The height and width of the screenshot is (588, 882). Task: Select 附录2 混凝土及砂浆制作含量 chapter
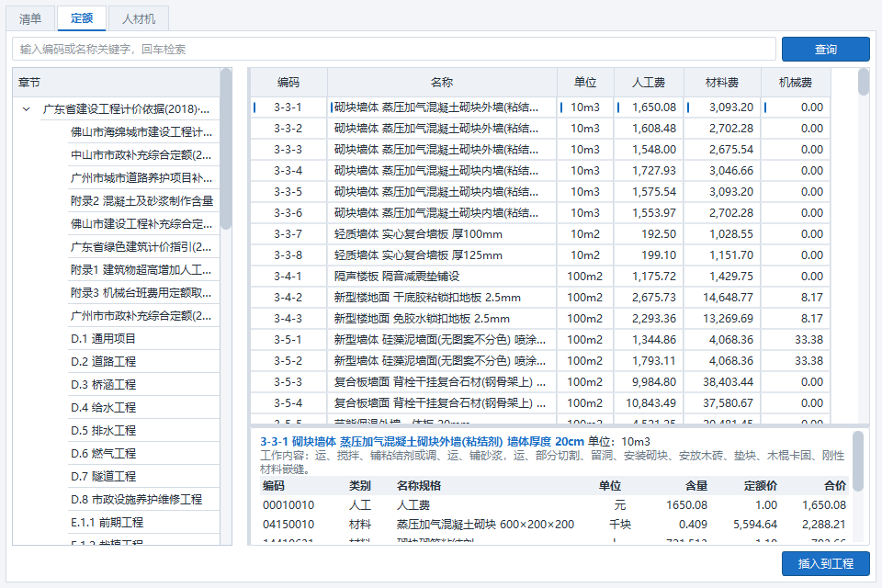(x=141, y=201)
